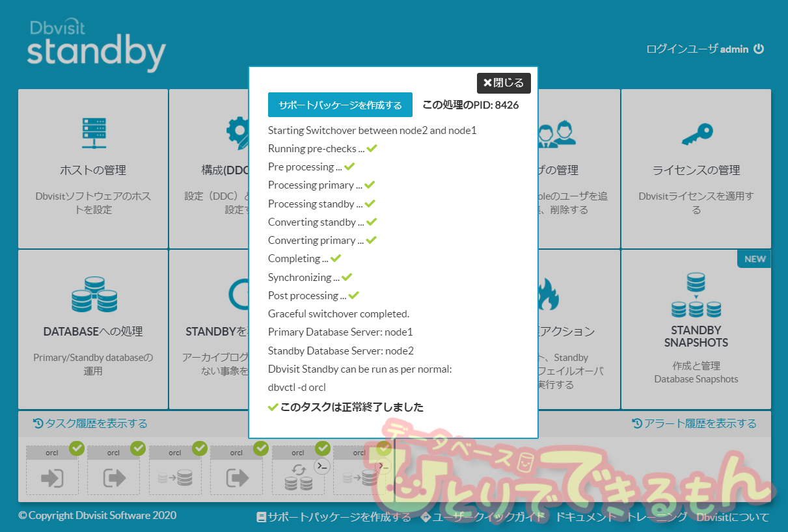Open Dbvisitについて footer link
The image size is (788, 532).
[733, 518]
